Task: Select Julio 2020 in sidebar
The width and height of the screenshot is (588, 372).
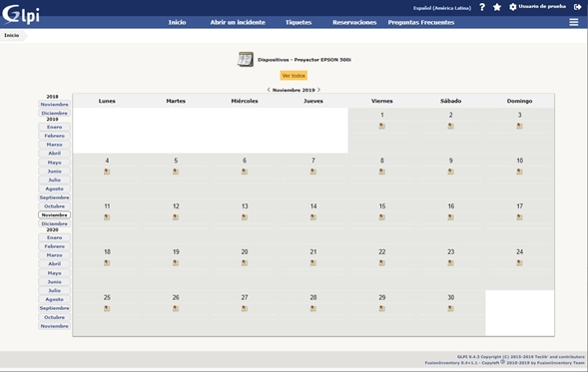Action: [54, 290]
